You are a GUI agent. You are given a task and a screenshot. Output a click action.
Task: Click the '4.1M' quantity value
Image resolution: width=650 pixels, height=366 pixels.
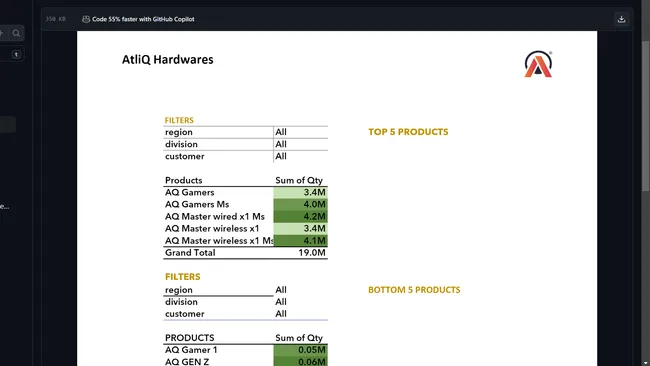(x=314, y=241)
